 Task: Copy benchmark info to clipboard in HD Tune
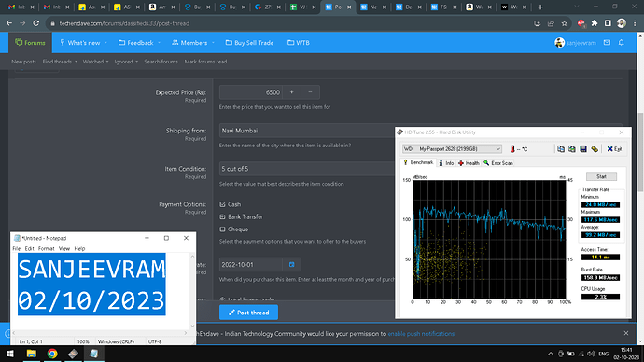(x=561, y=149)
